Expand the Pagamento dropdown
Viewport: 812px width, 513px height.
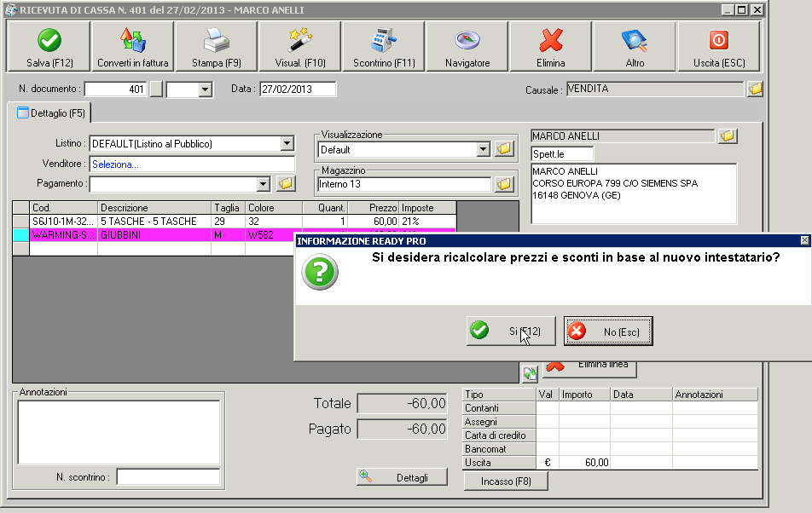263,183
